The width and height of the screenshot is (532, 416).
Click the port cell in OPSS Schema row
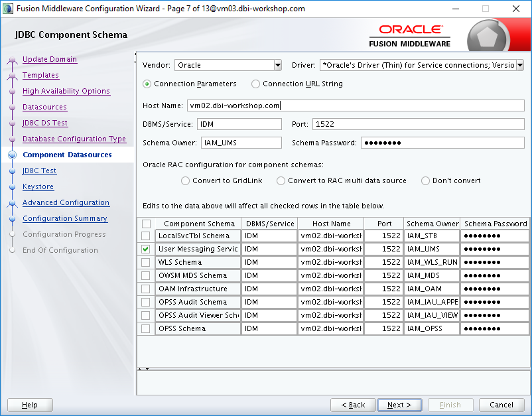coord(383,328)
